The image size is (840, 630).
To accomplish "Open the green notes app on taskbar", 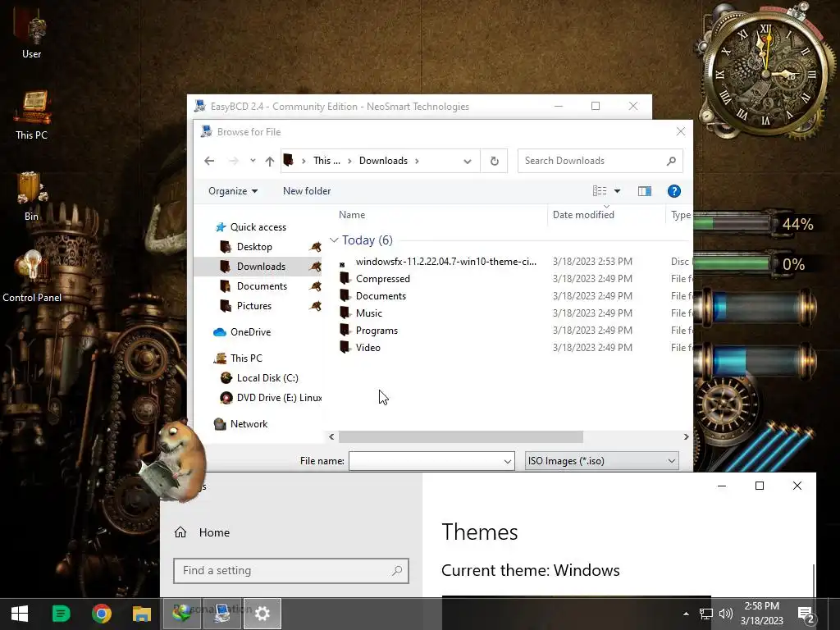I will pyautogui.click(x=61, y=614).
